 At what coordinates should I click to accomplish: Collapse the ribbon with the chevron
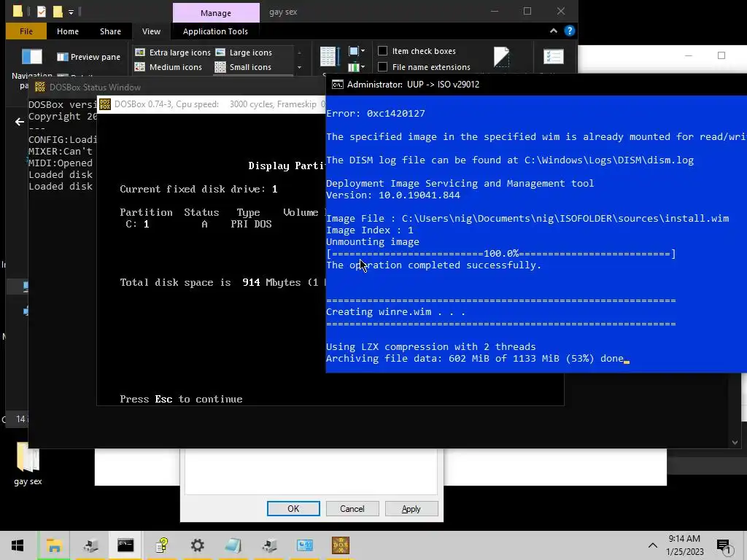554,31
